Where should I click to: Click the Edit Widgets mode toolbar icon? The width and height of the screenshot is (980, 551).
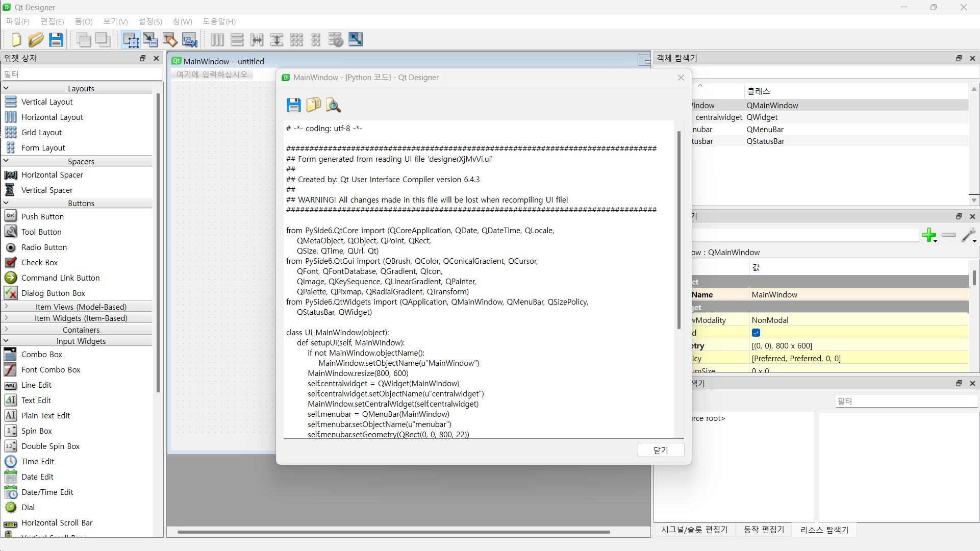click(x=131, y=40)
